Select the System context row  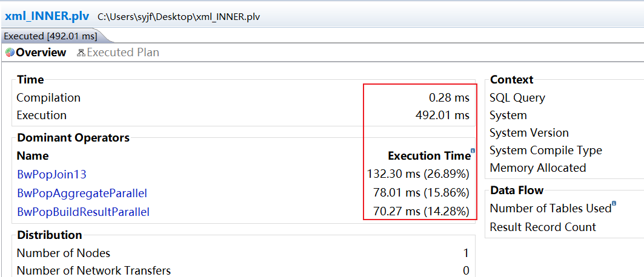point(508,115)
